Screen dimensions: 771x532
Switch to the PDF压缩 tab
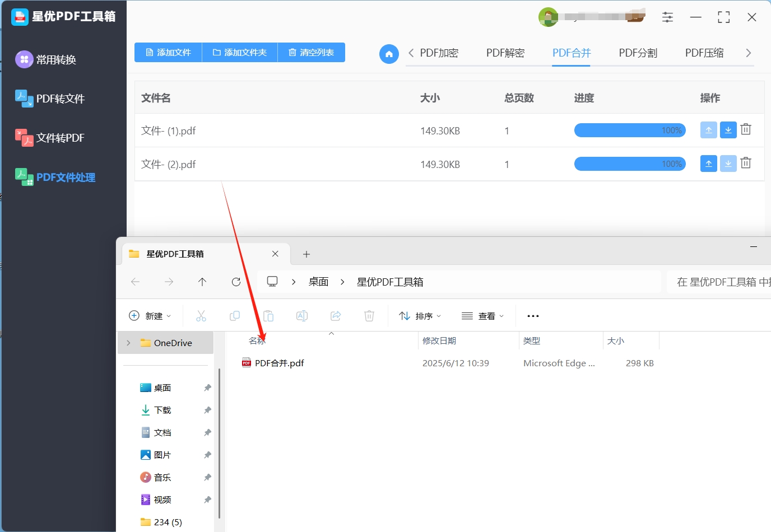tap(704, 53)
